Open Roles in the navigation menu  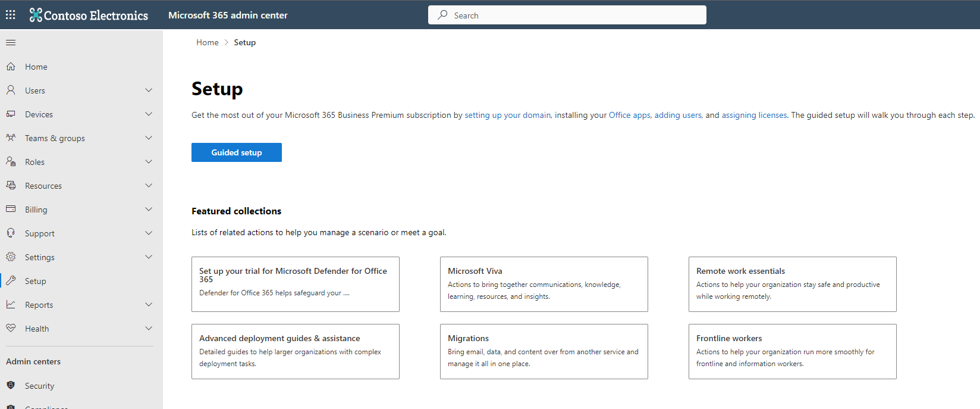coord(34,162)
